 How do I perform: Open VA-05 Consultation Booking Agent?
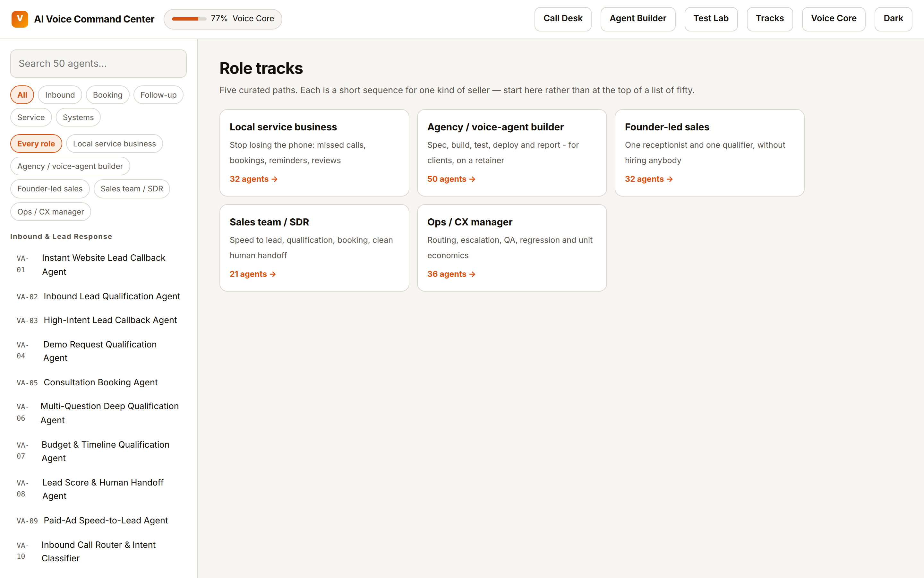(98, 382)
